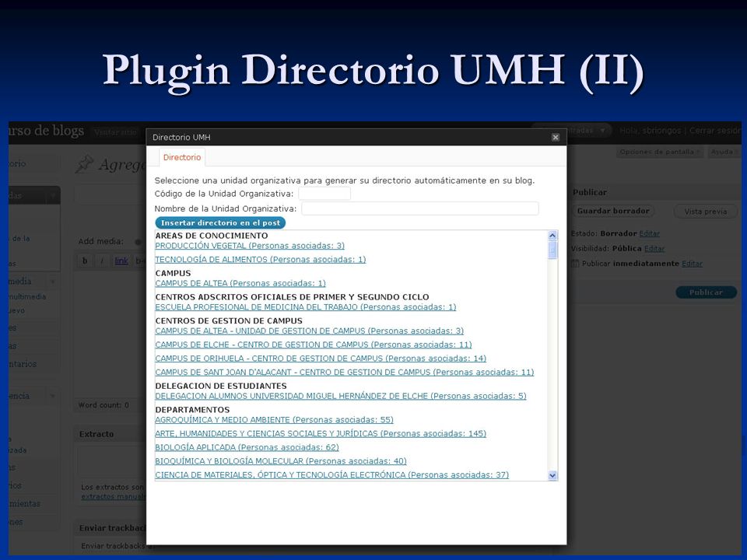This screenshot has height=560, width=747.
Task: Open AGROQUÍMICA Y MEDIO AMBIENTE link
Action: coord(275,420)
